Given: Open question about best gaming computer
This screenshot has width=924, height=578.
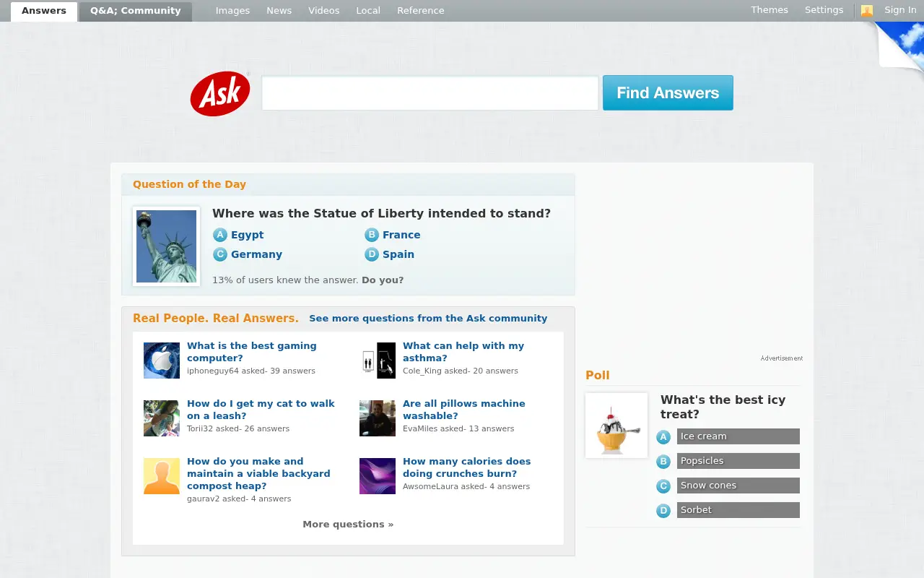Looking at the screenshot, I should [252, 352].
